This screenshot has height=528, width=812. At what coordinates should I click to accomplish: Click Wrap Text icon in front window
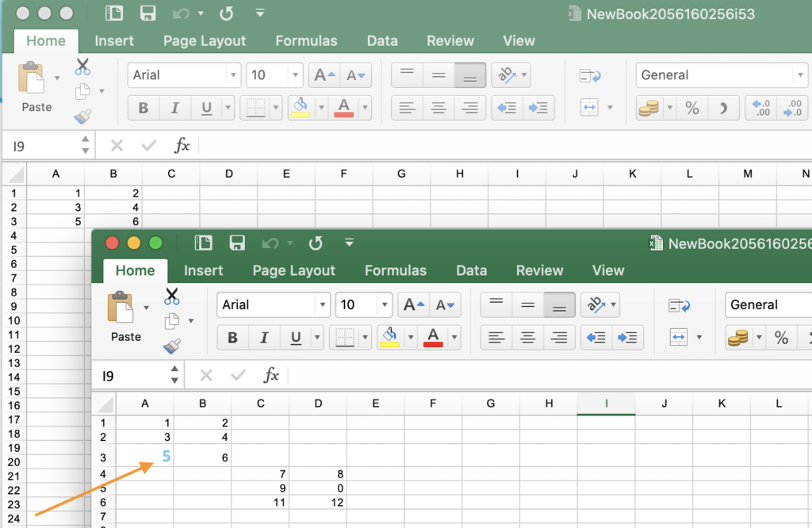click(x=679, y=305)
